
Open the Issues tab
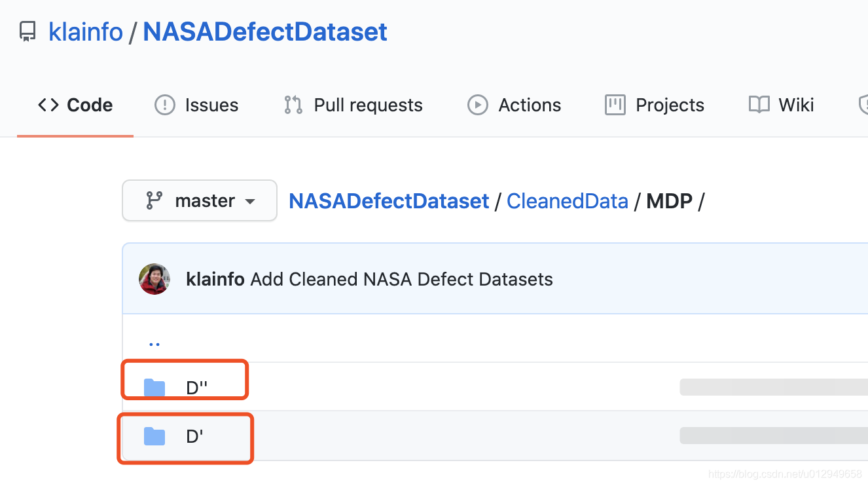pyautogui.click(x=196, y=105)
